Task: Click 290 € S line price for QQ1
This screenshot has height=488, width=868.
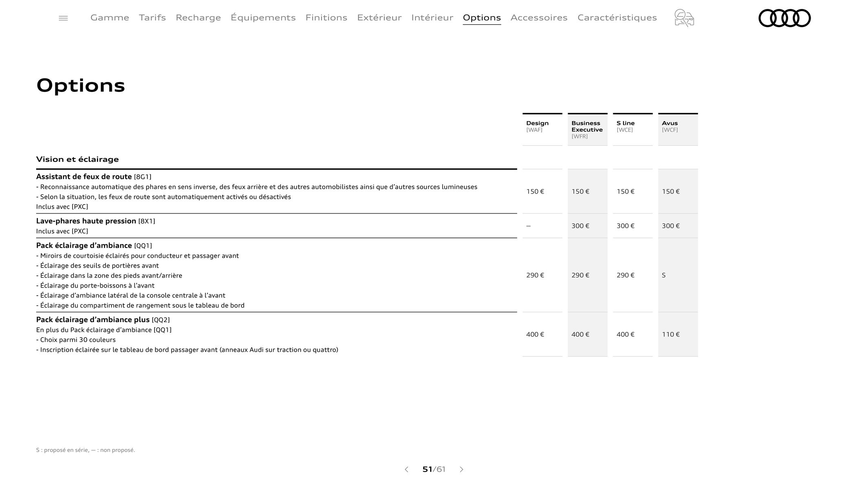Action: point(625,275)
